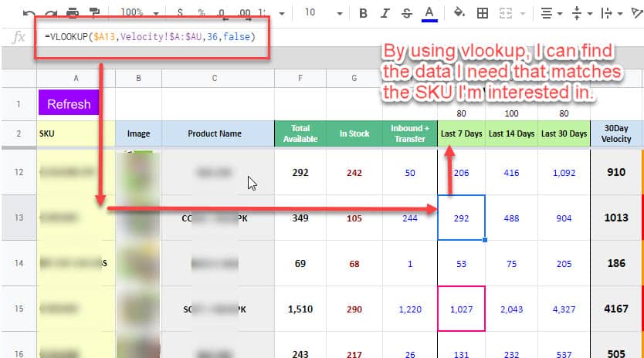Toggle Bold formatting
This screenshot has height=358, width=644.
point(364,13)
